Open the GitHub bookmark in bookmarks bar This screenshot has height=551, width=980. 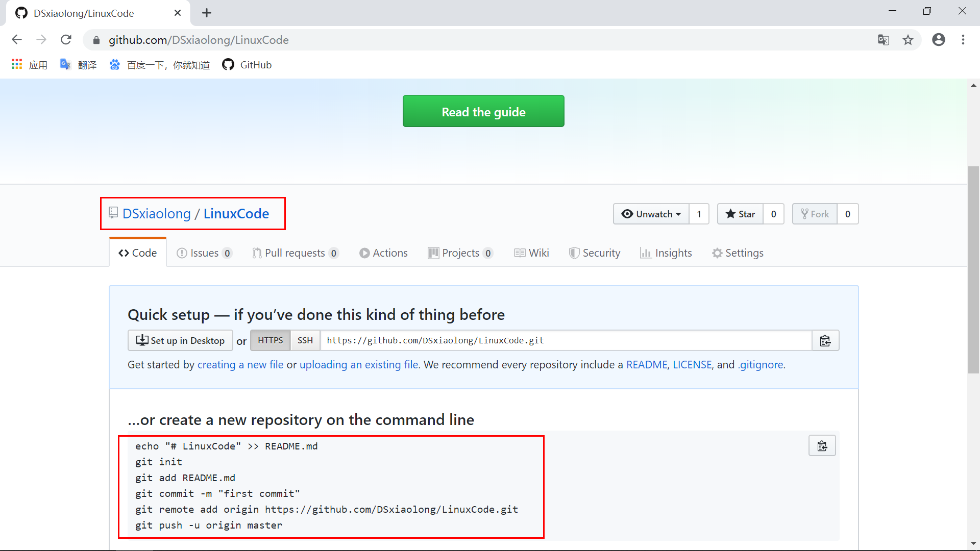point(247,65)
